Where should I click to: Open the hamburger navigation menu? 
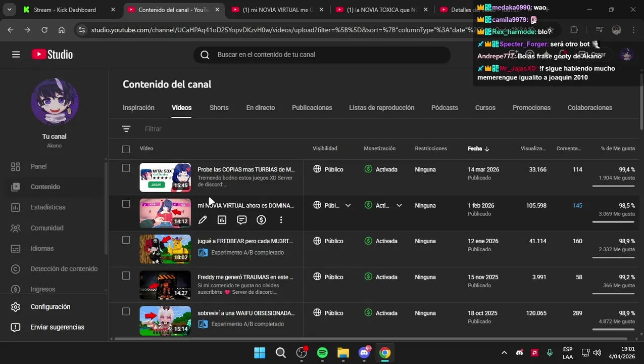coord(16,55)
